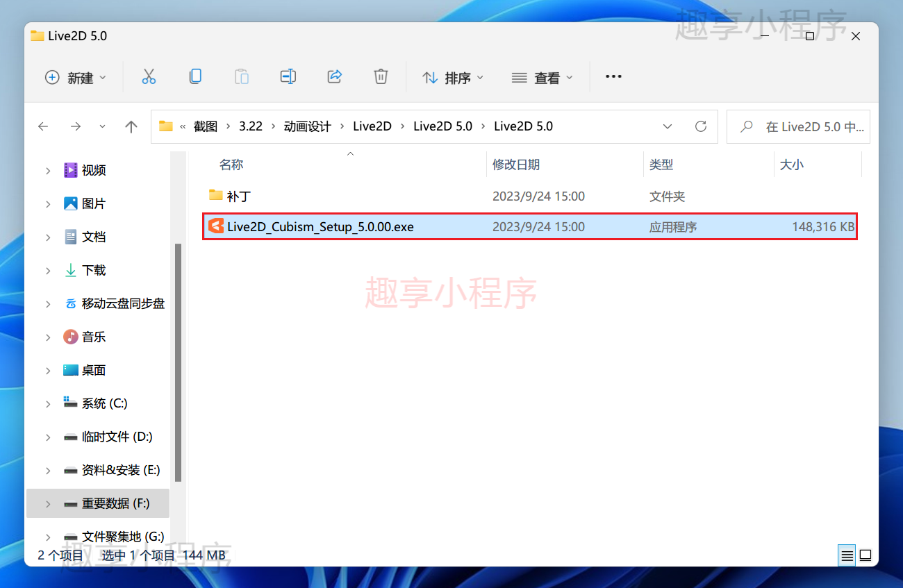The width and height of the screenshot is (903, 588).
Task: Open the 排序 sort dropdown
Action: [x=453, y=78]
